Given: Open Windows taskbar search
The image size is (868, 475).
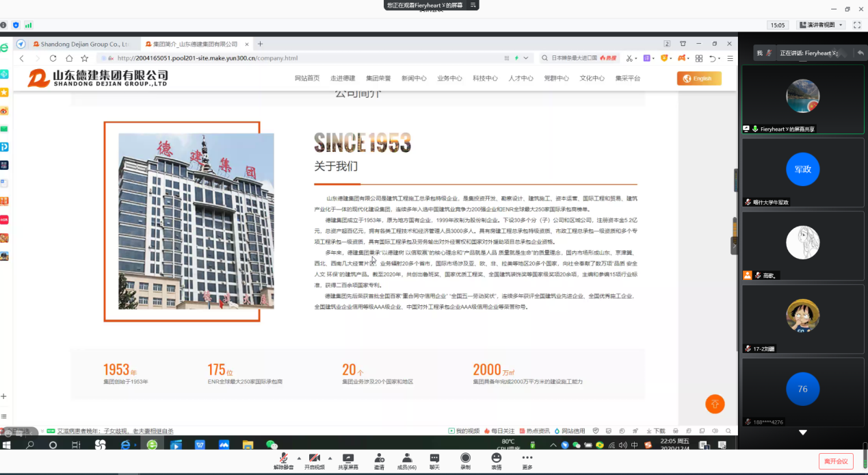Looking at the screenshot, I should pyautogui.click(x=30, y=445).
